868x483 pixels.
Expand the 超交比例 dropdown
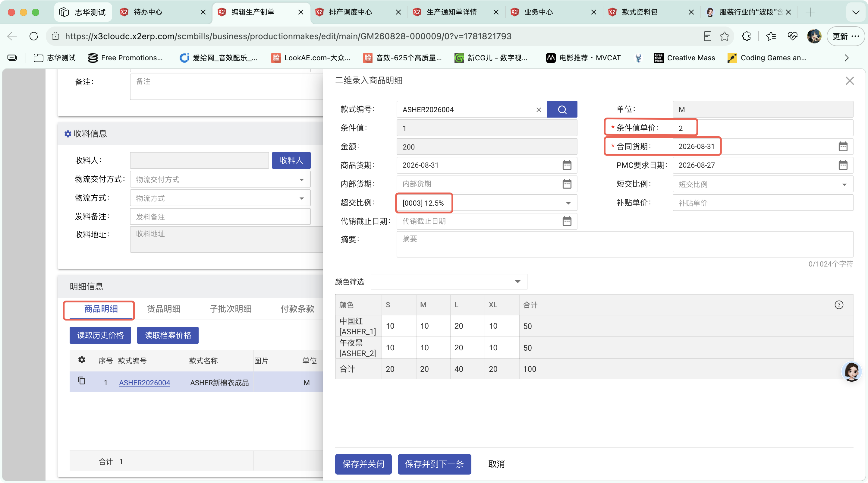click(568, 203)
